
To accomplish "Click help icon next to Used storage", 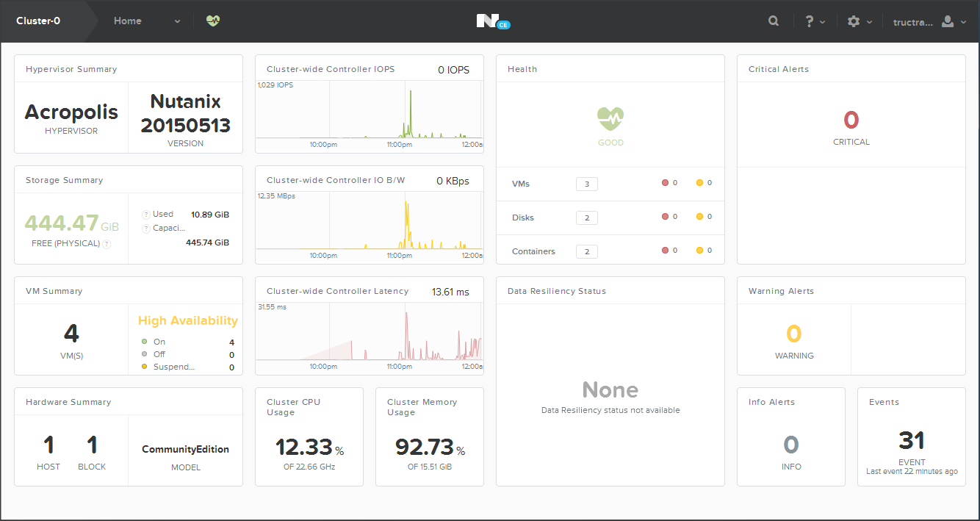I will click(x=145, y=215).
